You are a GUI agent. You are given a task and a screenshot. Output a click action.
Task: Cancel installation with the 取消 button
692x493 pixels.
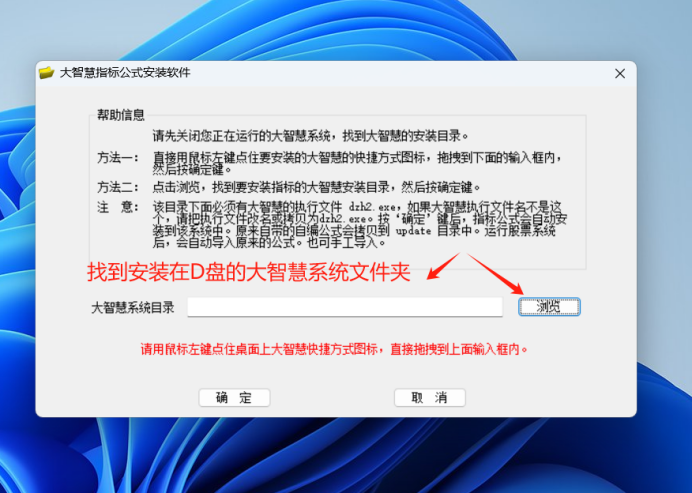coord(429,397)
